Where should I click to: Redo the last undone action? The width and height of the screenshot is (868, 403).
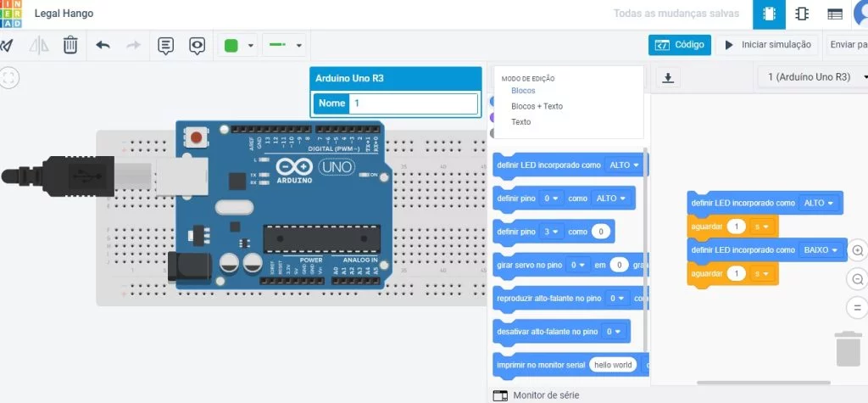click(x=133, y=45)
